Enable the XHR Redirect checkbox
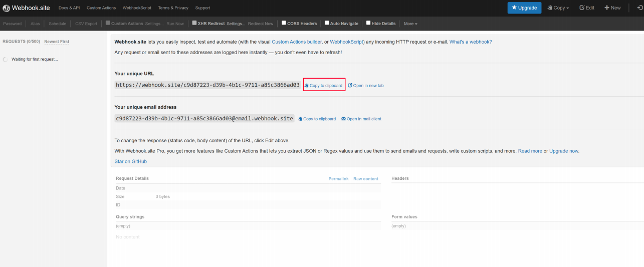Viewport: 644px width, 267px height. [194, 23]
